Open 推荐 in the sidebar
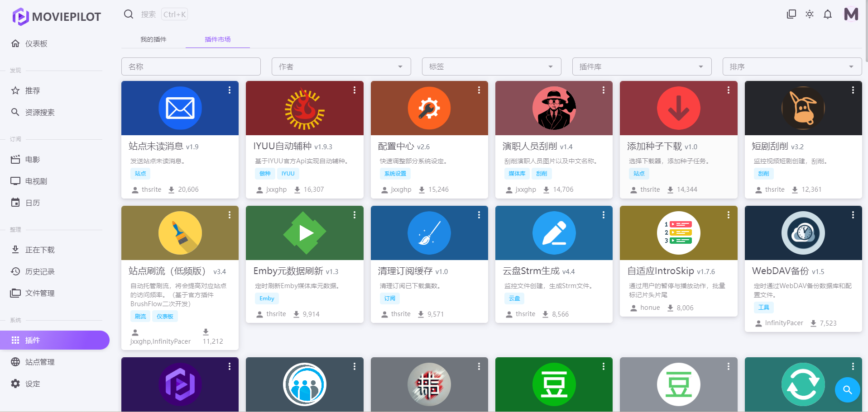The image size is (868, 412). coord(55,90)
